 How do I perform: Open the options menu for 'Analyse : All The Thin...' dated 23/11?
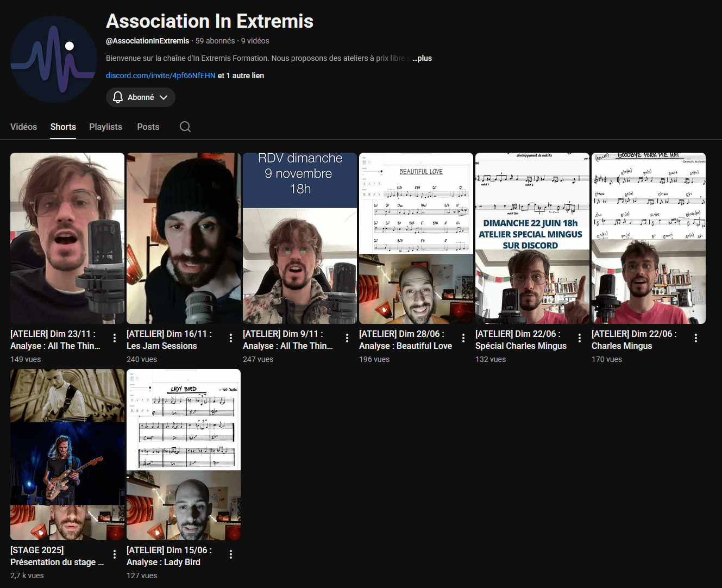pyautogui.click(x=114, y=337)
